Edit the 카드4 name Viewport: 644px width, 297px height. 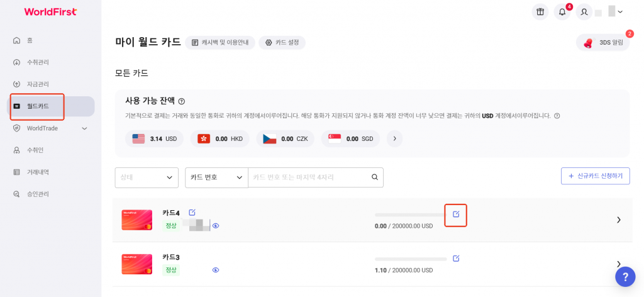pyautogui.click(x=192, y=213)
